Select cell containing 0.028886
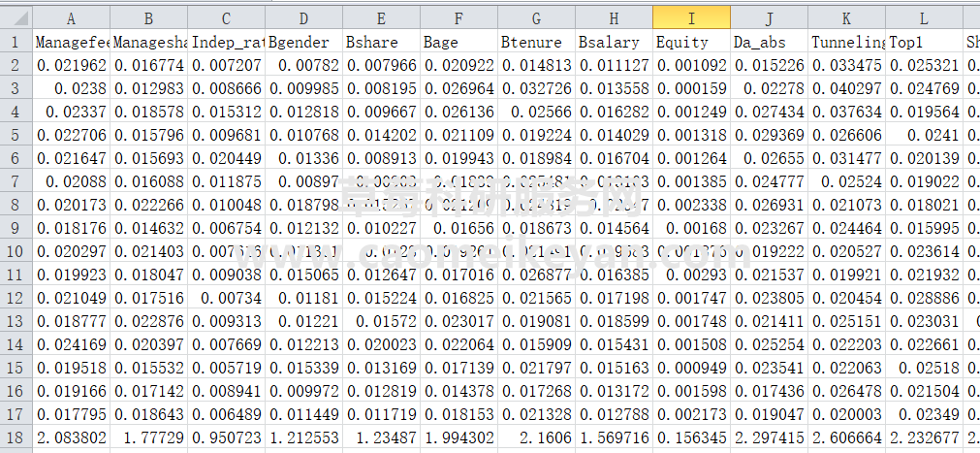This screenshot has height=453, width=980. click(x=925, y=298)
